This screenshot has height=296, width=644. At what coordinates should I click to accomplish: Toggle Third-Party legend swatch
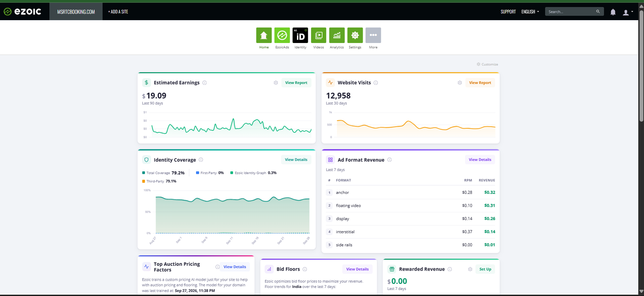(x=144, y=181)
